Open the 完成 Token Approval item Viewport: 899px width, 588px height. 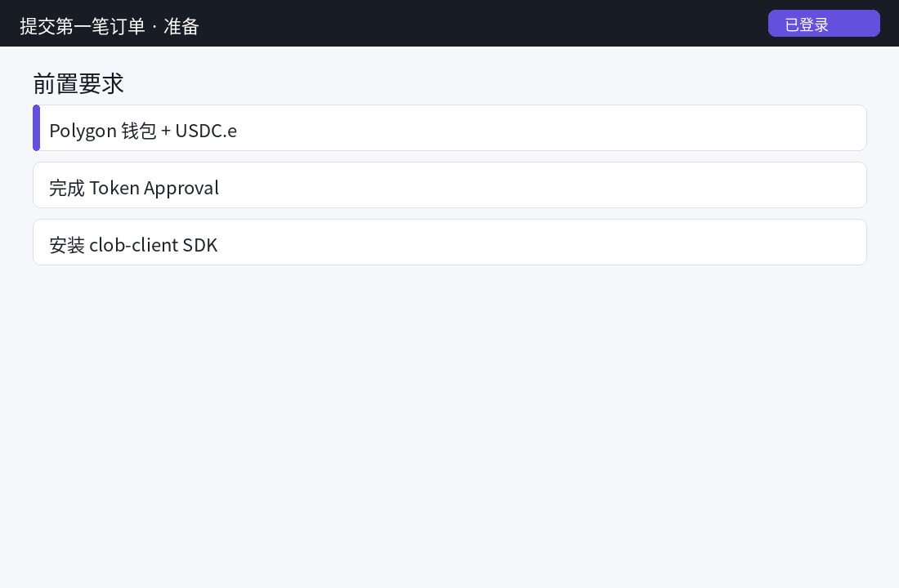tap(449, 185)
